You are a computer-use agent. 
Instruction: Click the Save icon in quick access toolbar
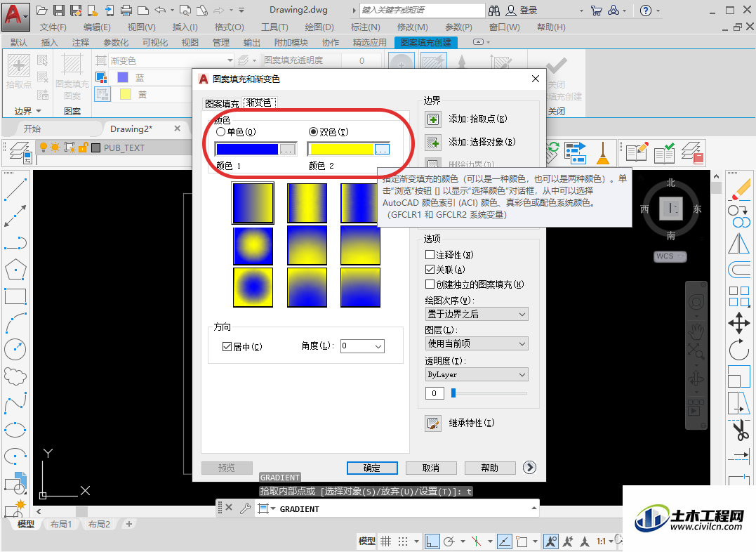click(59, 10)
